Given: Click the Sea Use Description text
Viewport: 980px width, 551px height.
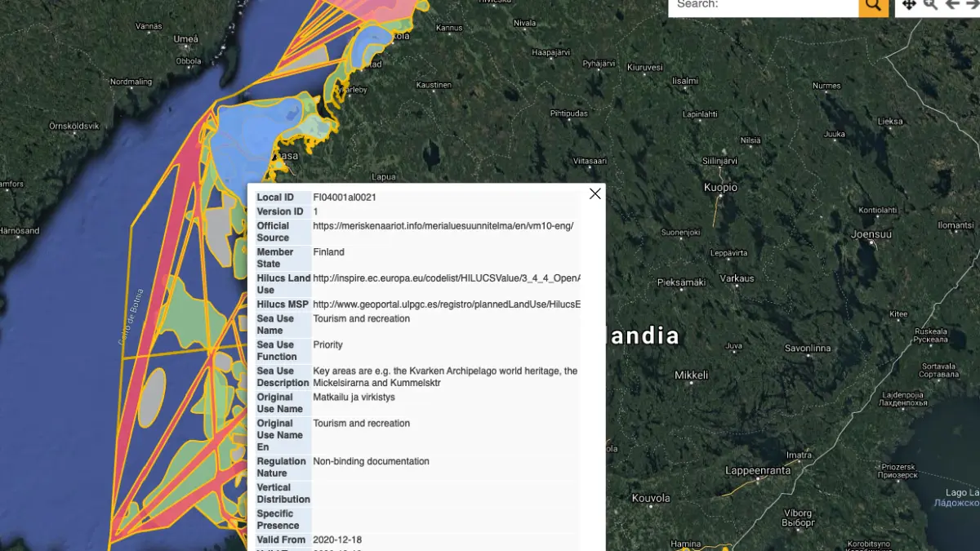Looking at the screenshot, I should (x=444, y=376).
